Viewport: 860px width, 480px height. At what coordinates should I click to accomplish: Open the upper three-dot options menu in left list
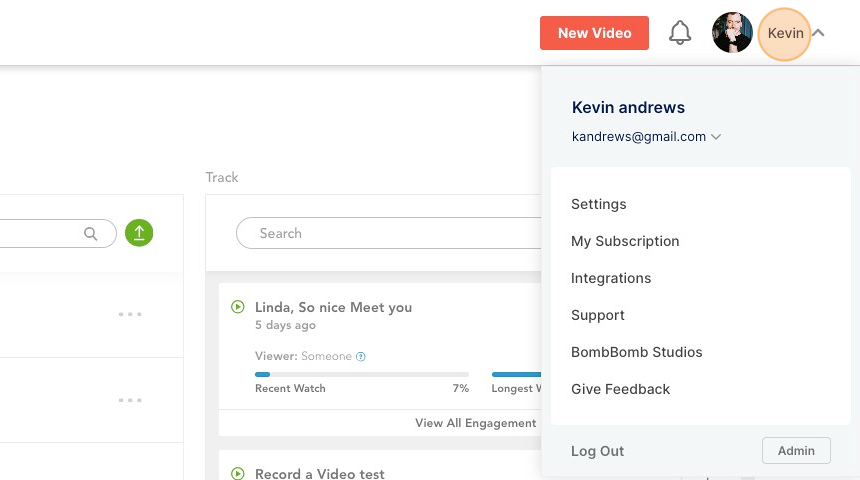(x=130, y=314)
